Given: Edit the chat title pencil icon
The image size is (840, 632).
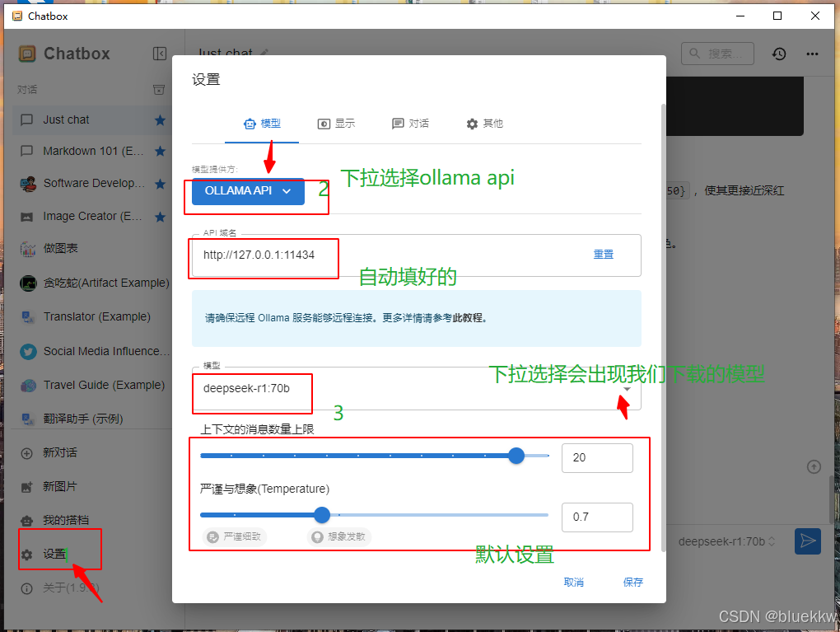Looking at the screenshot, I should click(x=264, y=53).
